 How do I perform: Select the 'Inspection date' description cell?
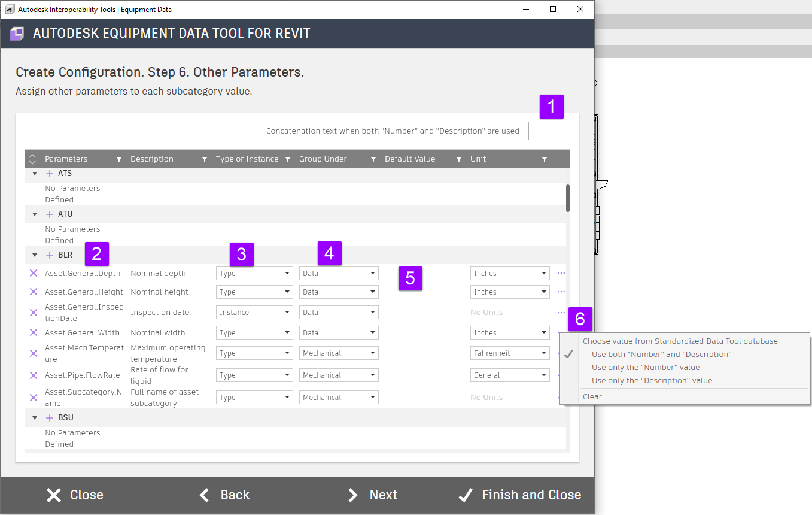pyautogui.click(x=160, y=313)
